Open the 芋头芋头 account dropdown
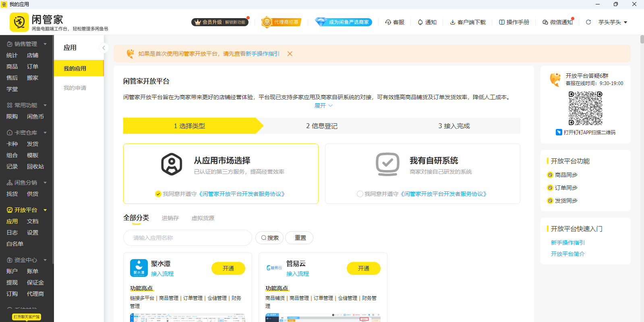The width and height of the screenshot is (644, 322). pos(613,22)
